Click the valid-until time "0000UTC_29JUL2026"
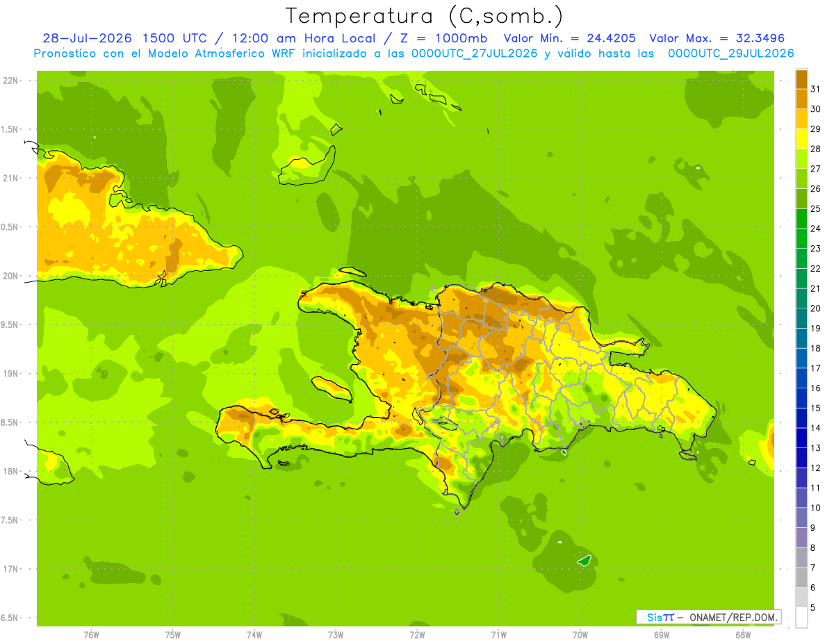This screenshot has height=644, width=834. (730, 53)
